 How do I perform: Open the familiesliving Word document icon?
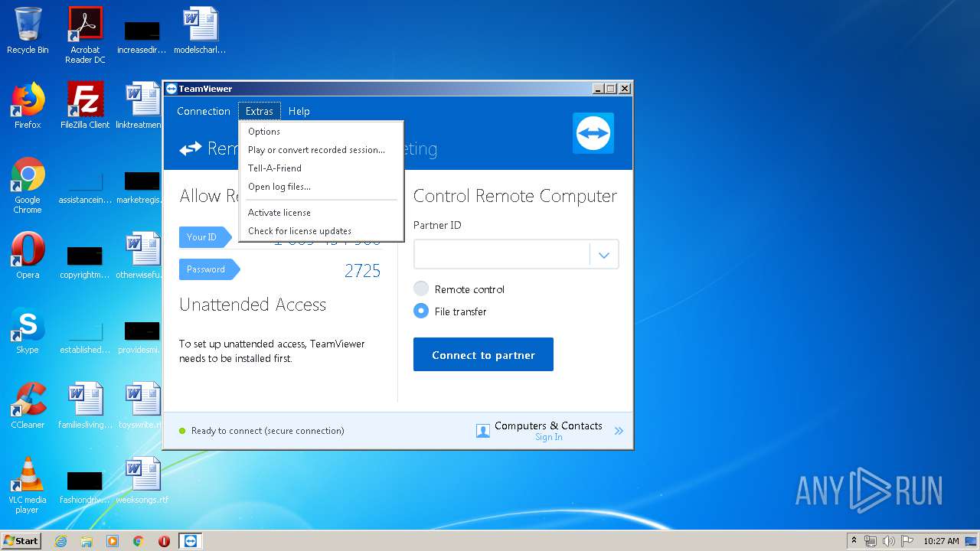pos(85,406)
